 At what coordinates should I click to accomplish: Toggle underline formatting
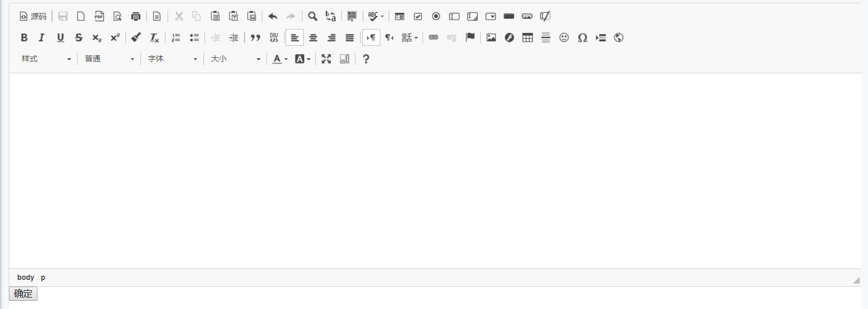[60, 38]
